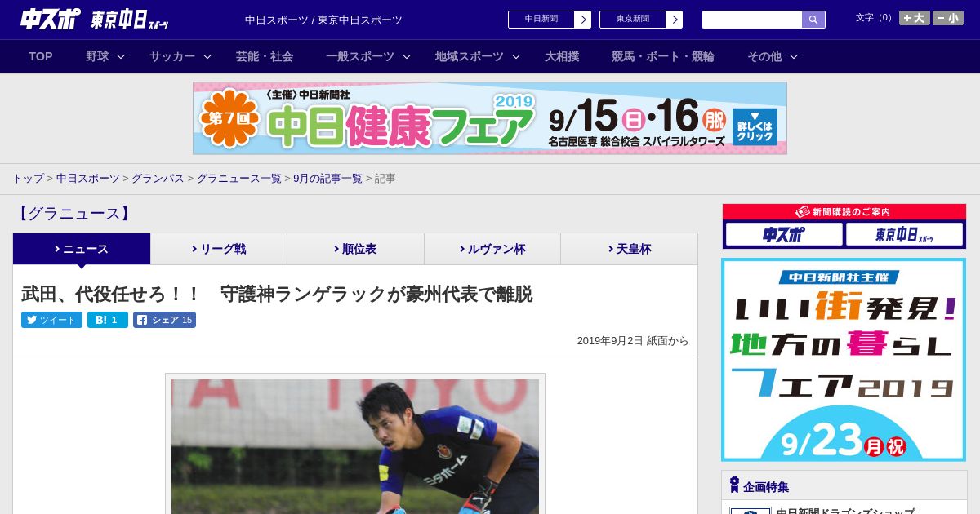
Task: Click the 企画特集 heading
Action: [766, 487]
